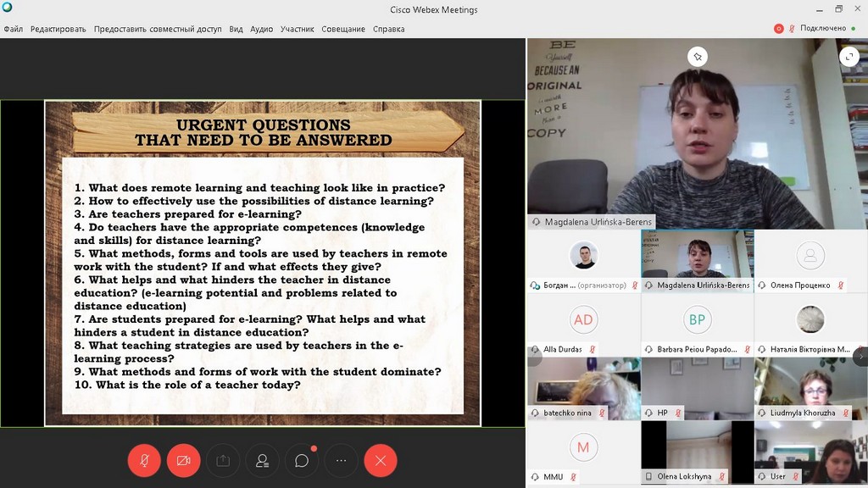868x488 pixels.
Task: Open the Аудио menu
Action: [261, 29]
